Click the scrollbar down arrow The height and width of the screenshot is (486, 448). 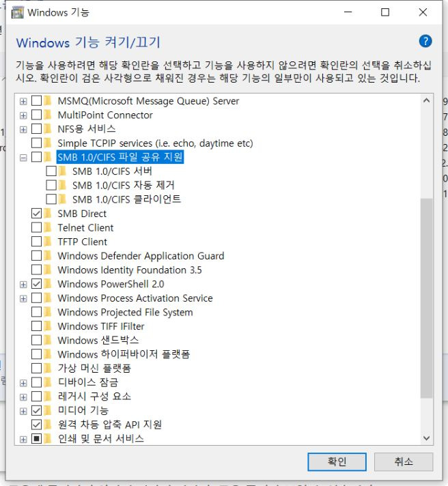426,438
